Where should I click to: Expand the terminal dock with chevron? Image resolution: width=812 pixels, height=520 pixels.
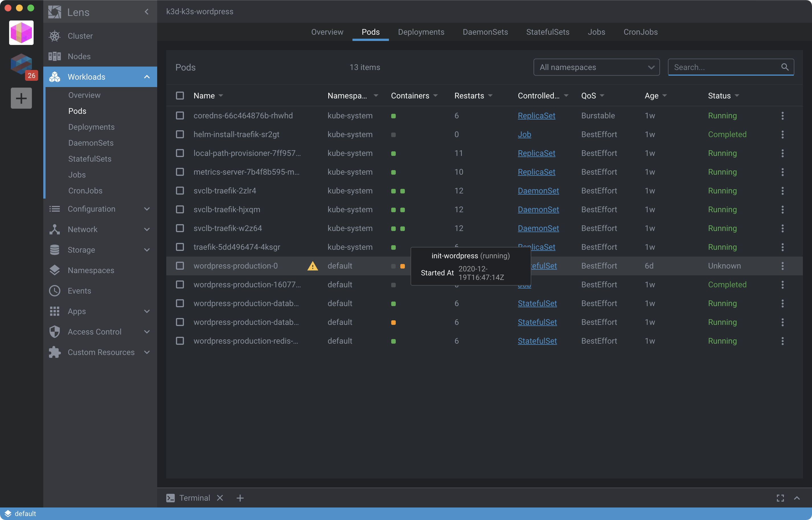click(x=797, y=498)
